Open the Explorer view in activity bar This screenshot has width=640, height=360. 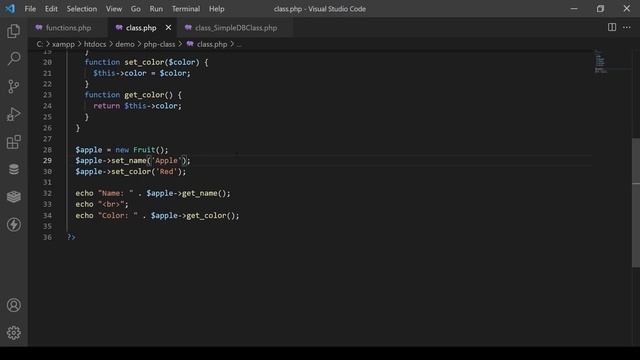click(x=13, y=31)
